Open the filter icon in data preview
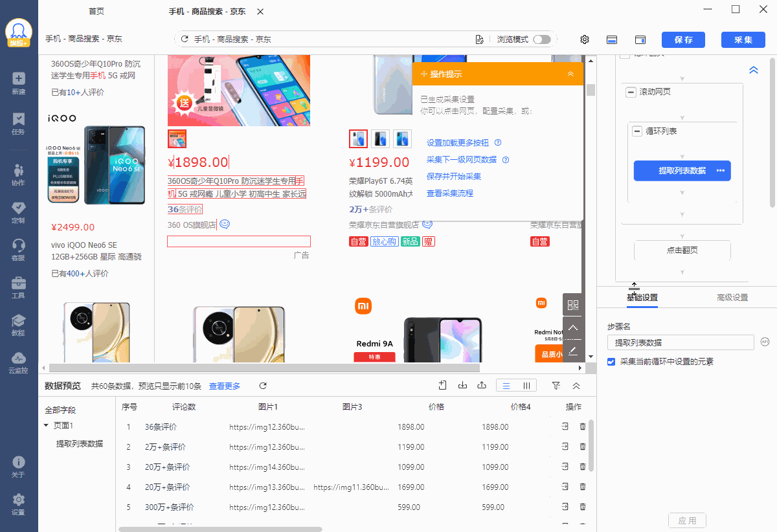 pos(556,386)
